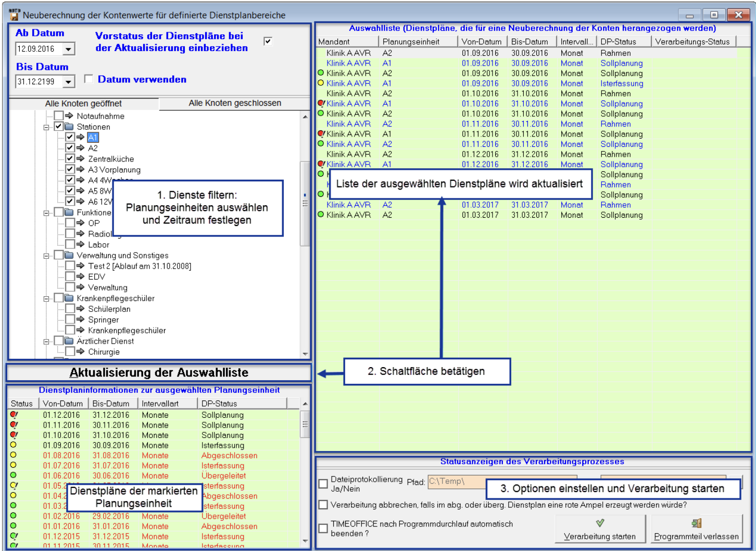Click the green status icon for 01.01.2016 in lower list
The width and height of the screenshot is (756, 551).
click(x=14, y=526)
